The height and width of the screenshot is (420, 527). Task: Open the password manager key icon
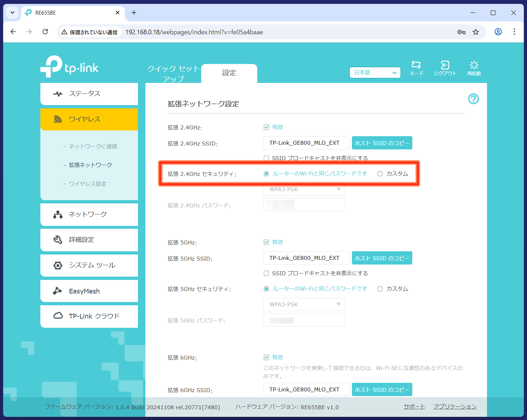click(461, 32)
